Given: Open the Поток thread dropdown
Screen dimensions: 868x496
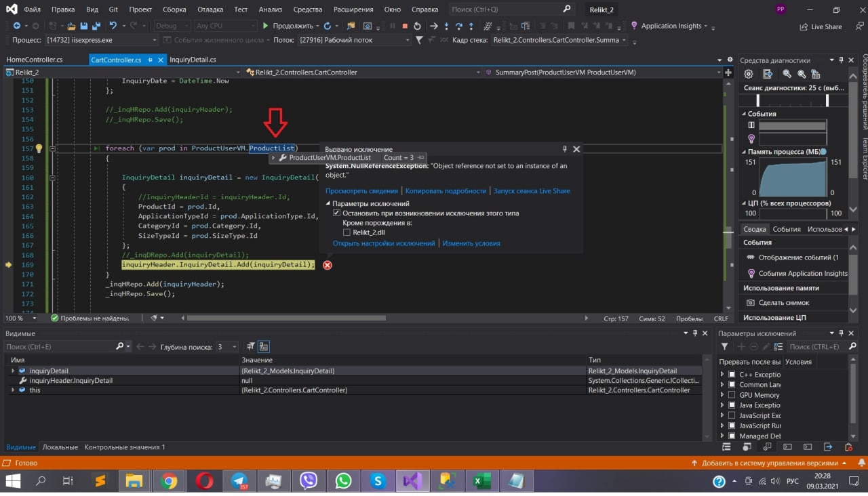Looking at the screenshot, I should 354,40.
